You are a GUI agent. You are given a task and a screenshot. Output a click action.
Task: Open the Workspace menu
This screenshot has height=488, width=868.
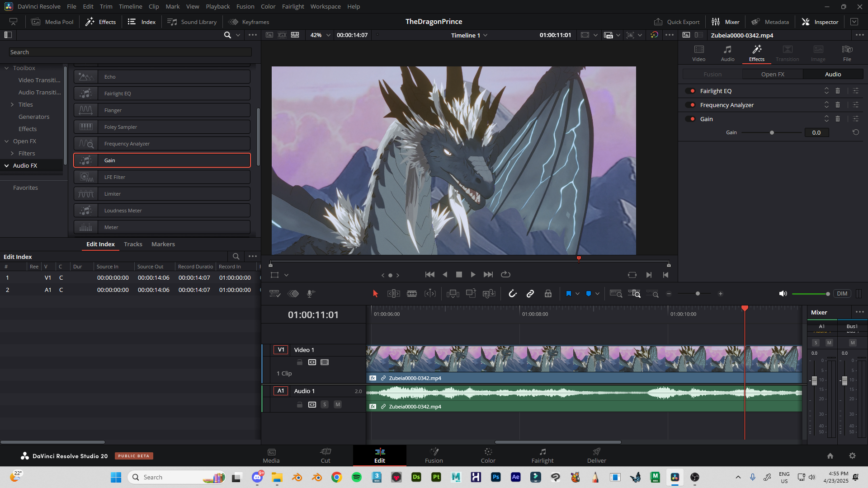pyautogui.click(x=325, y=6)
